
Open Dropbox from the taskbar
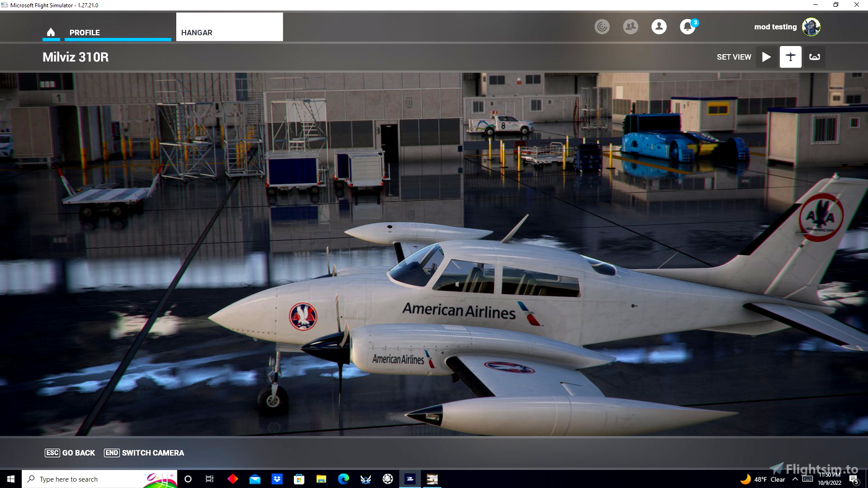pyautogui.click(x=277, y=479)
